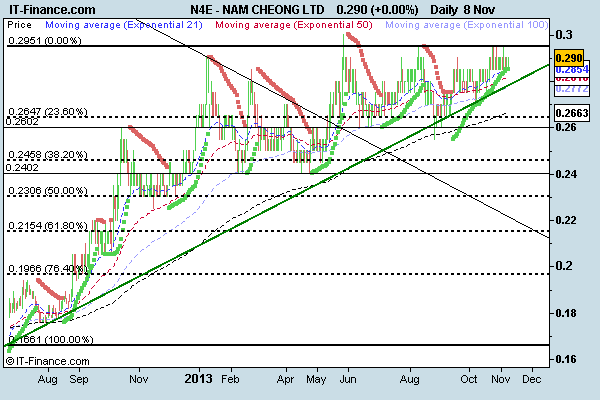Select the N4E - NAM CHEONG LTD title
Screen dimensions: 600x400
click(x=258, y=9)
